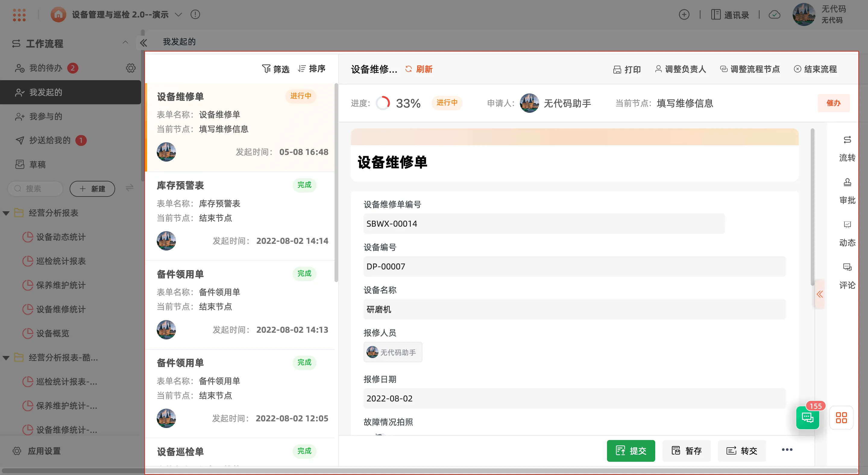Viewport: 868px width, 475px height.
Task: Collapse the 经营分析报表 folder
Action: coord(6,213)
